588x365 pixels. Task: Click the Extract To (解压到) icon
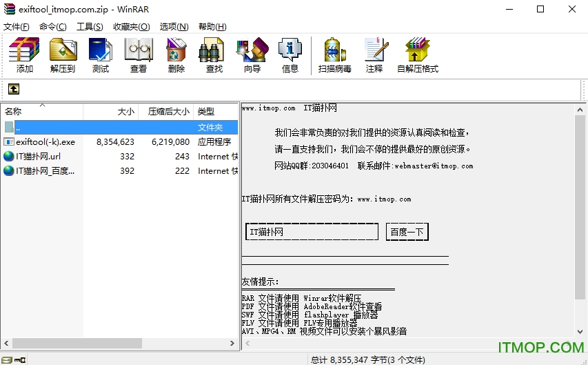click(x=63, y=55)
